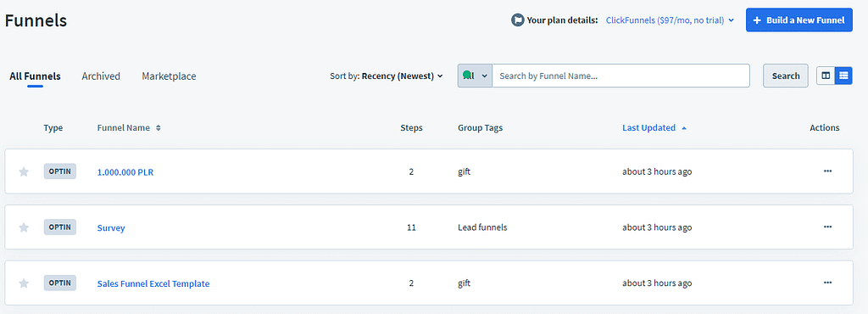Open the 1.000.000 PLR funnel link
The width and height of the screenshot is (868, 314).
(125, 172)
